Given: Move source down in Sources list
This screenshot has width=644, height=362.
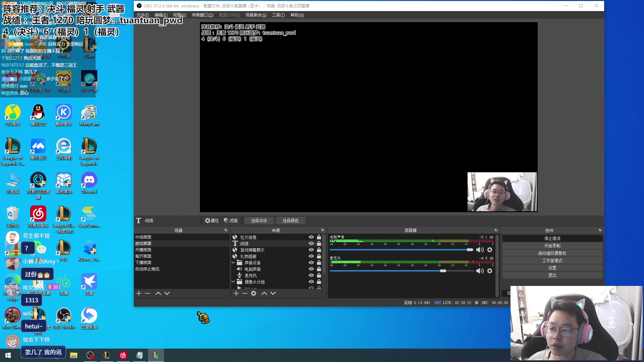Looking at the screenshot, I should [x=273, y=293].
